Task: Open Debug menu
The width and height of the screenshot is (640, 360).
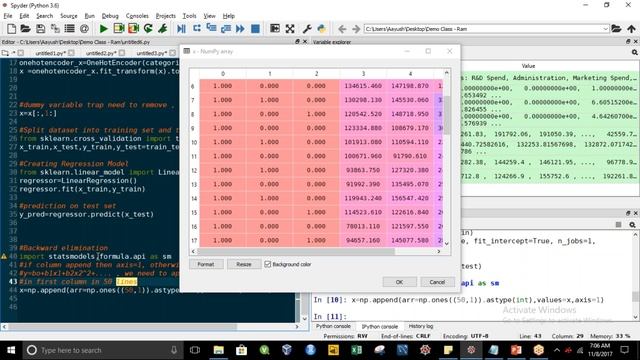Action: tap(110, 16)
